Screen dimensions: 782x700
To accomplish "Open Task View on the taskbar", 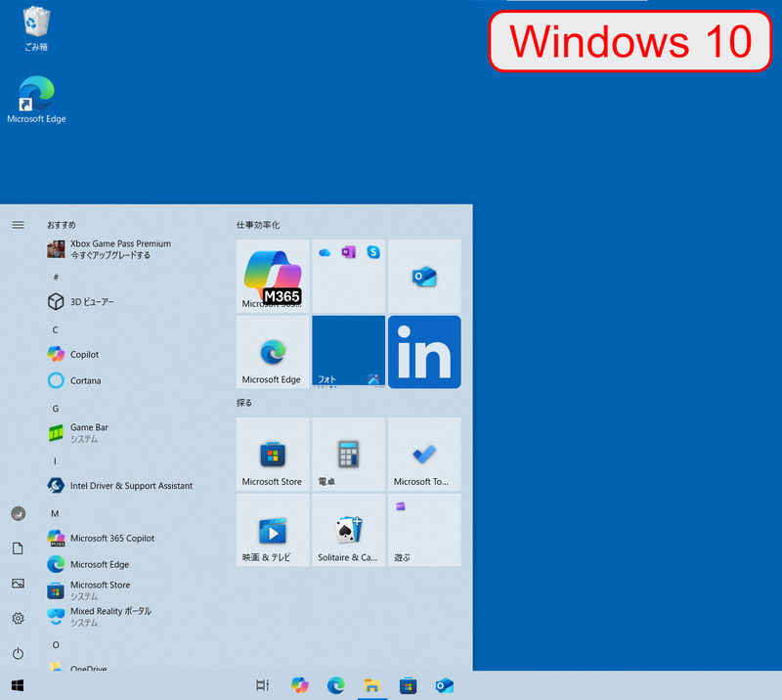I will tap(262, 685).
